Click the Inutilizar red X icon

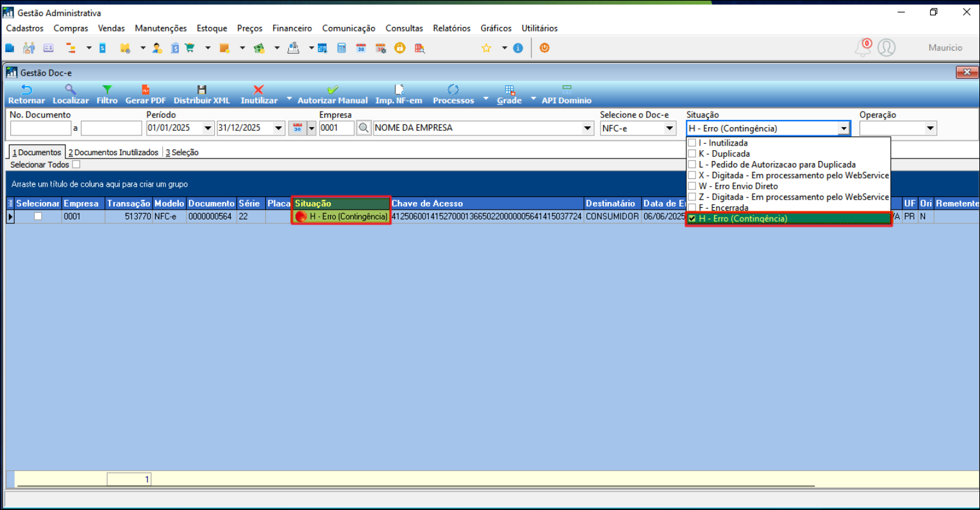tap(258, 90)
